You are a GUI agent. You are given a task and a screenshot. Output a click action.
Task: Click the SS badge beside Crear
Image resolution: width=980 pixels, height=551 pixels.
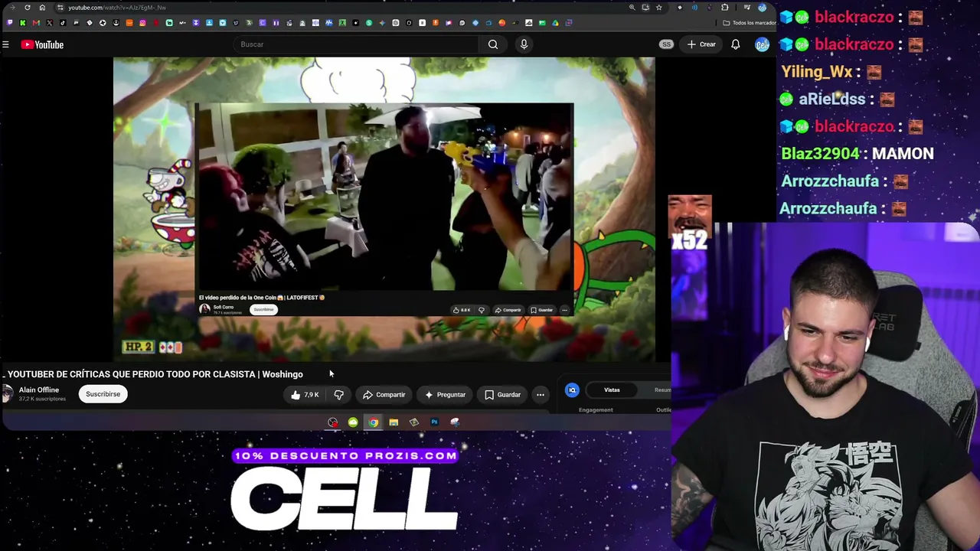(x=666, y=44)
